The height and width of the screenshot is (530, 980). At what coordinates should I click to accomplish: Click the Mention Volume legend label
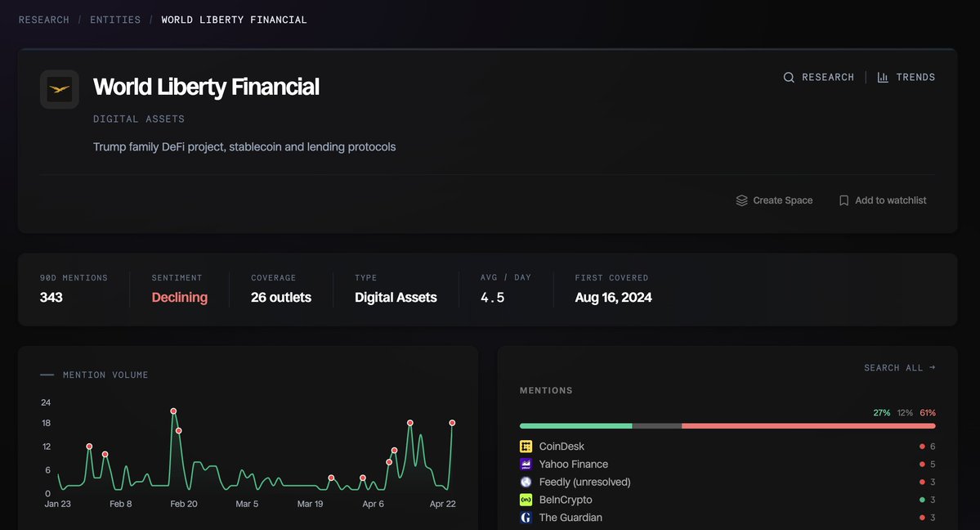105,375
